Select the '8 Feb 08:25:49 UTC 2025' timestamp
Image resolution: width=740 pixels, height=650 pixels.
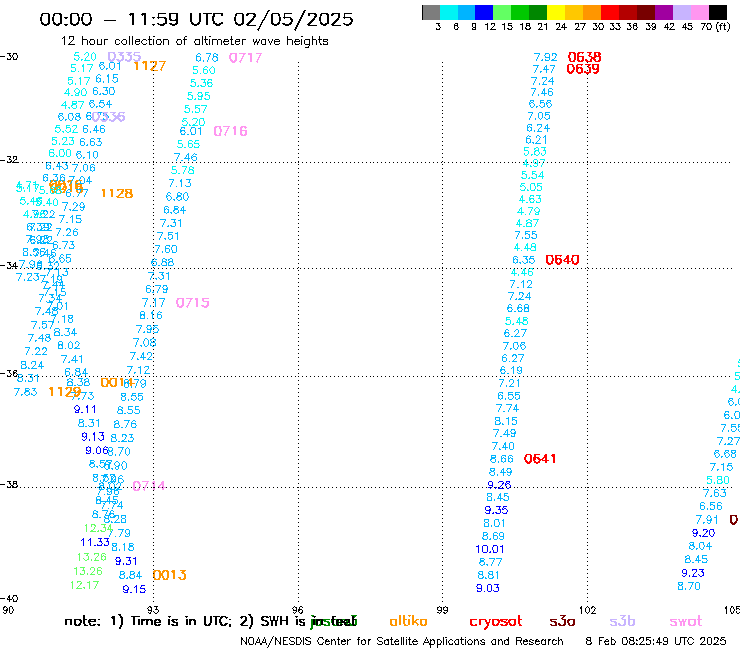656,641
